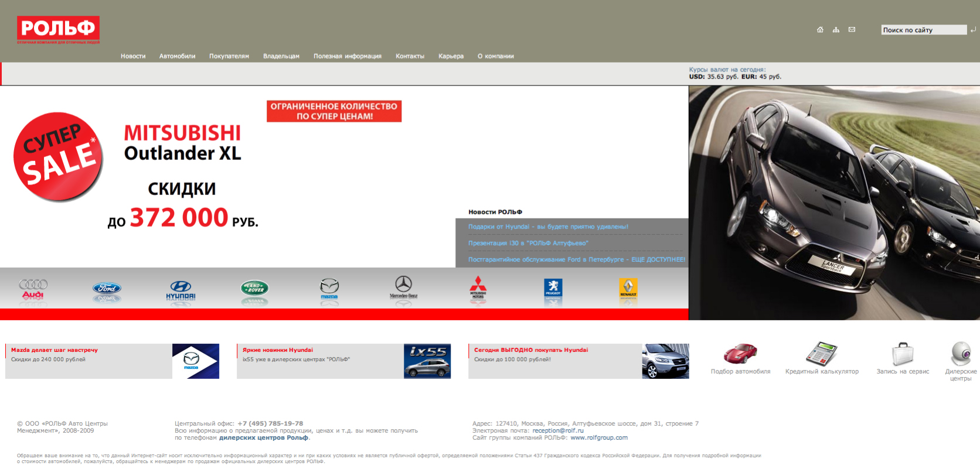Viewport: 980px width, 469px height.
Task: Select the Mercedes-Benz brand logo
Action: [x=403, y=287]
